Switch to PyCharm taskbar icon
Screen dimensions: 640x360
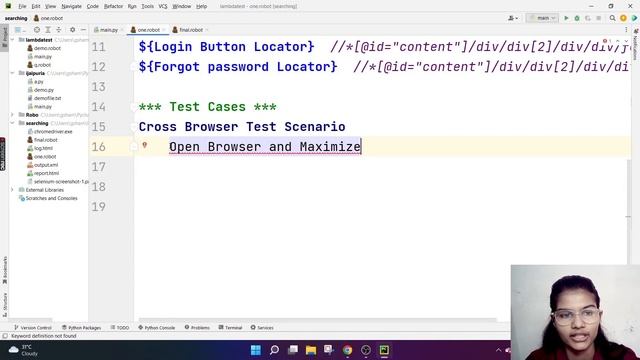(x=384, y=350)
